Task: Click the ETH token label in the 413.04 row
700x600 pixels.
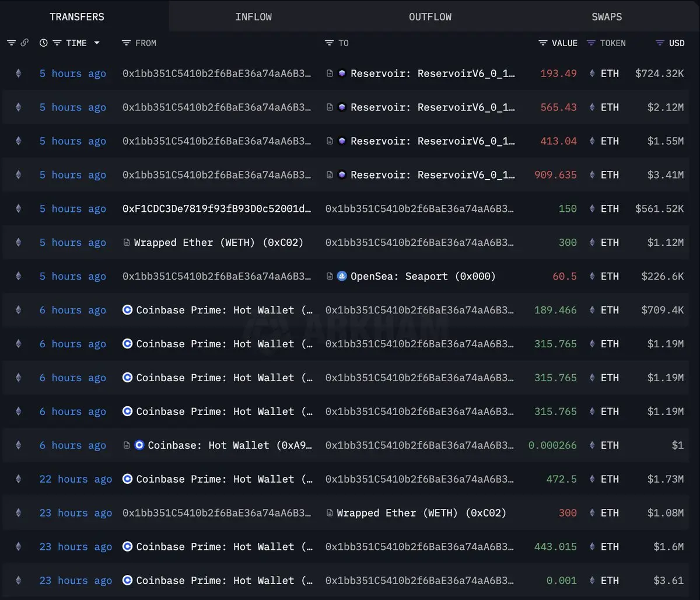Action: pos(610,141)
